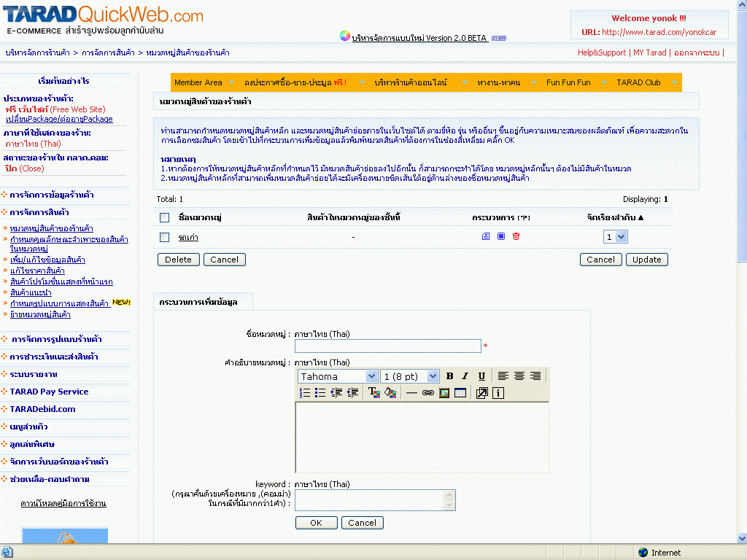Click the underline formatting icon

click(481, 376)
